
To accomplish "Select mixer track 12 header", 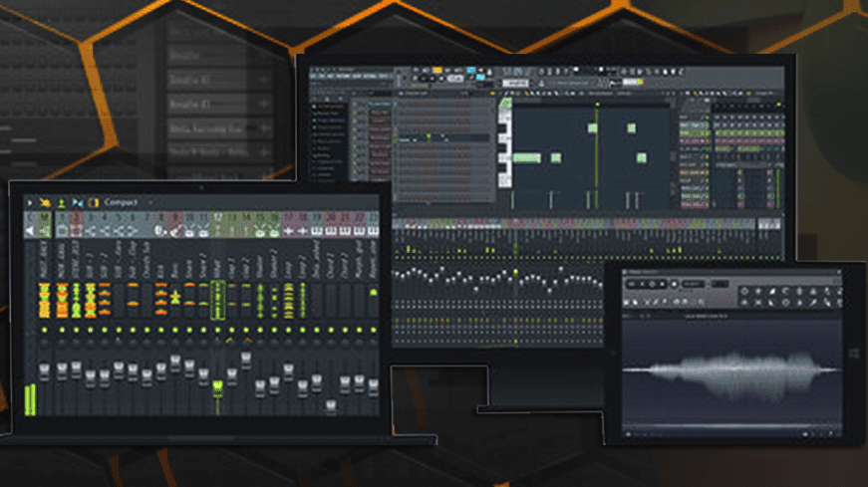I will [x=218, y=217].
